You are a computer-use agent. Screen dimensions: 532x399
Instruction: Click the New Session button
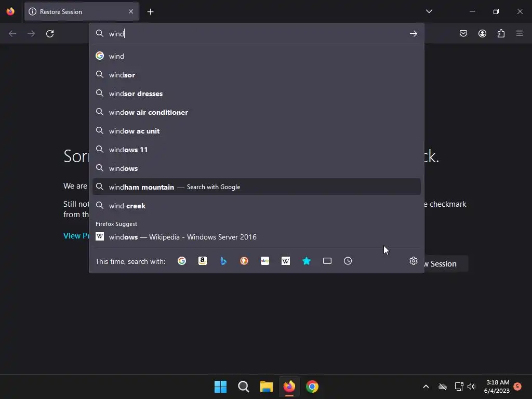(x=446, y=263)
